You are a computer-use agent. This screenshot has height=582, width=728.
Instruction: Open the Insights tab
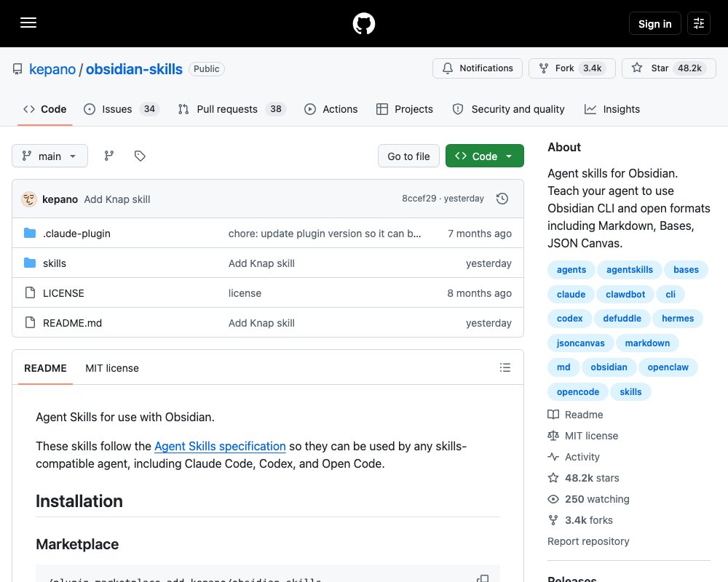click(x=612, y=109)
